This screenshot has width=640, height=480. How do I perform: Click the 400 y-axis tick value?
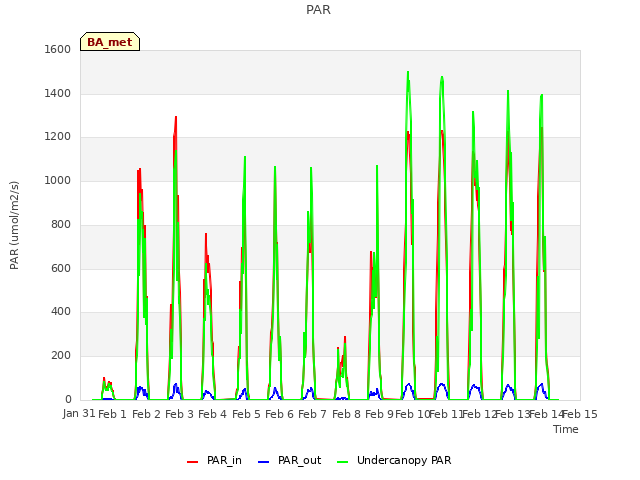(x=61, y=311)
